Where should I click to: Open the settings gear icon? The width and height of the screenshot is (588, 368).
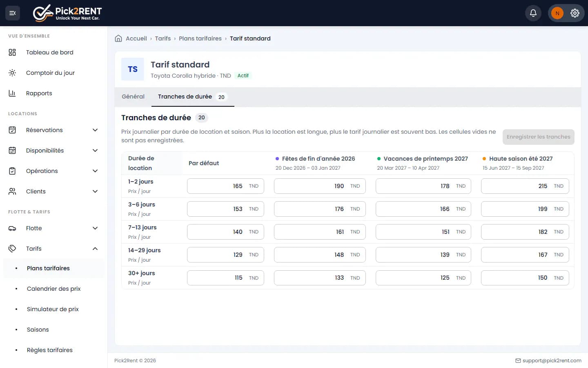pos(575,13)
